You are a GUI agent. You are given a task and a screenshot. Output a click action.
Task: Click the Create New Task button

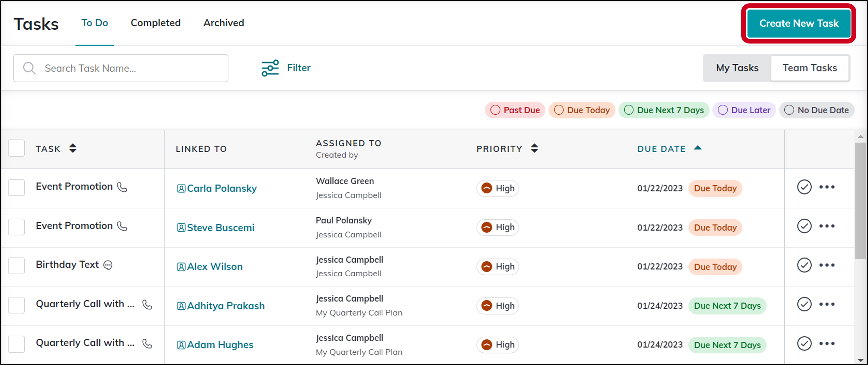click(x=798, y=23)
